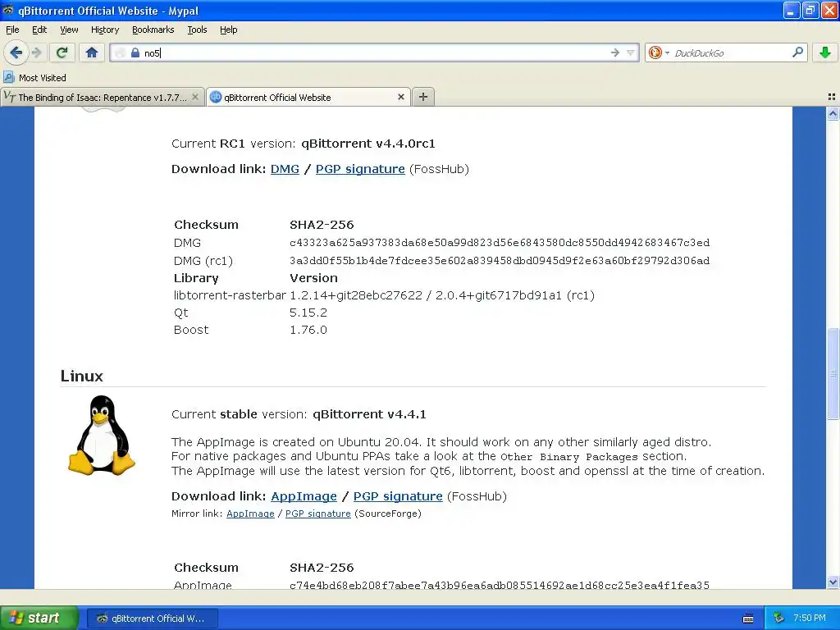
Task: Click the Tux penguin image
Action: 101,435
